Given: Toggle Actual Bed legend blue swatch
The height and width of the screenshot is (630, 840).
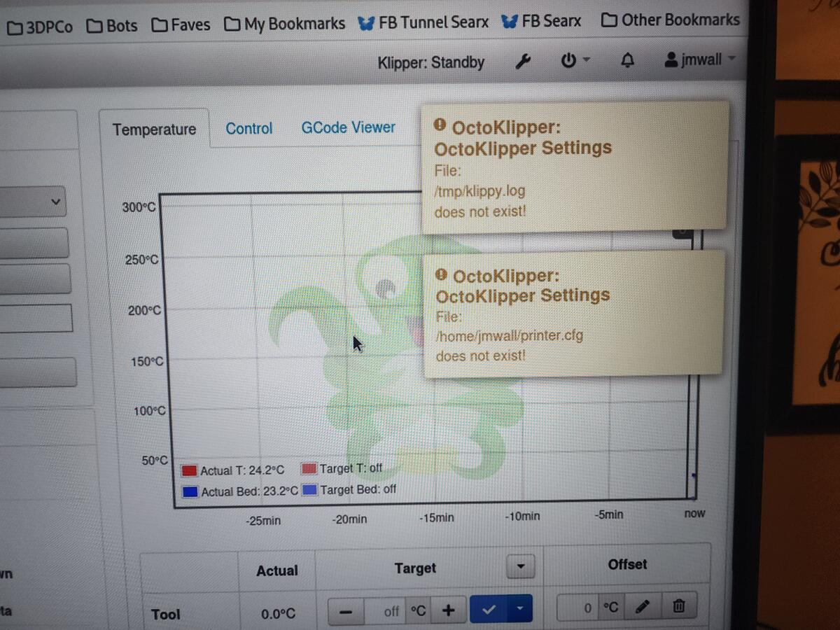Looking at the screenshot, I should [190, 492].
